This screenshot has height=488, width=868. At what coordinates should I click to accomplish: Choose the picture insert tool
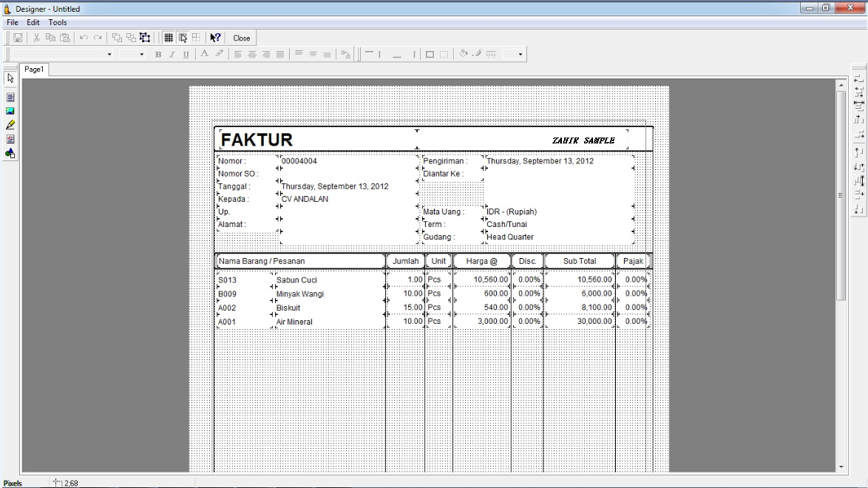pyautogui.click(x=10, y=111)
